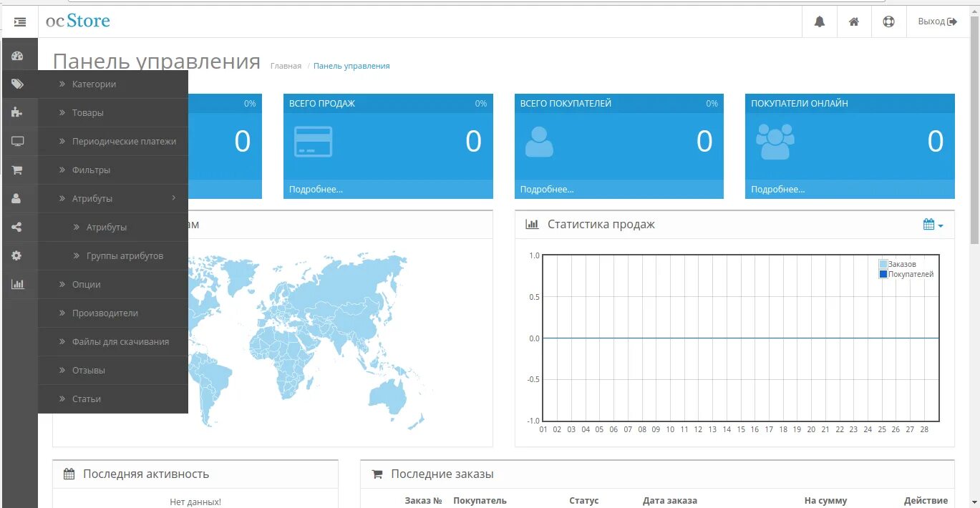Click the Всего покупателей tile heading
This screenshot has width=980, height=508.
566,103
